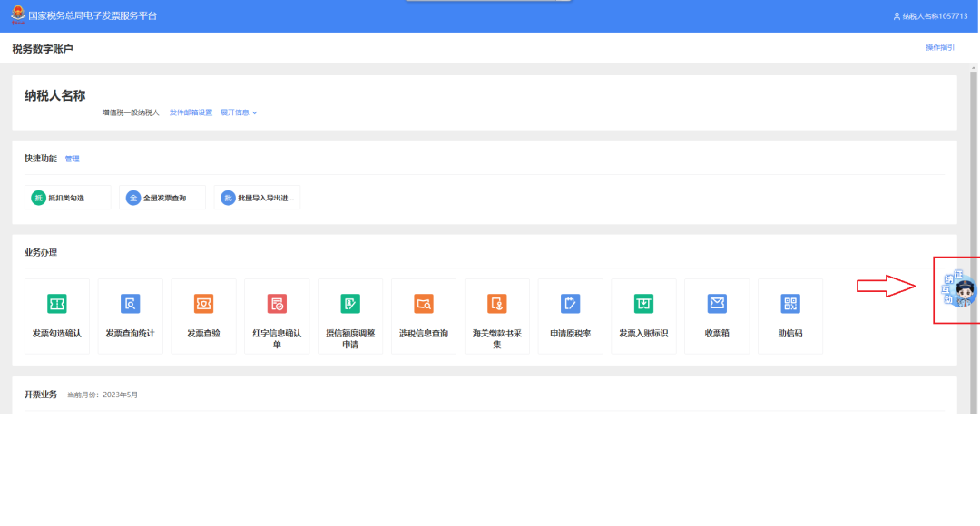Open 全量发票查询 quick function
The height and width of the screenshot is (526, 980).
tap(162, 198)
